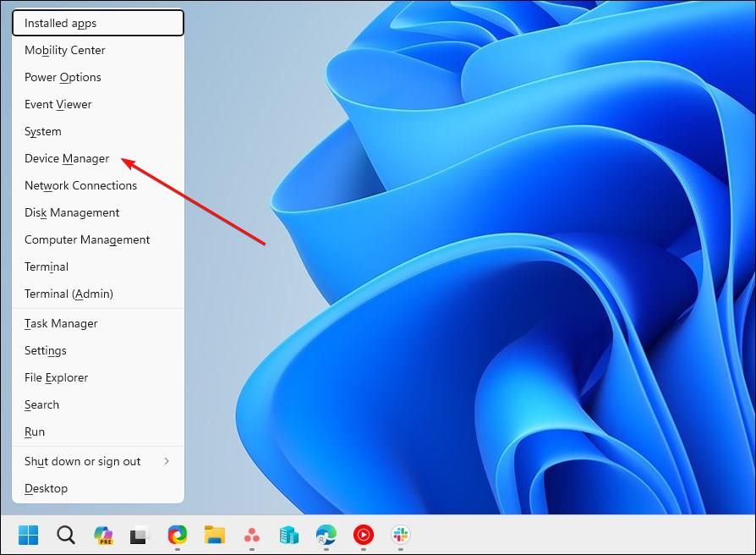The height and width of the screenshot is (555, 756).
Task: Open Device Manager from the menu
Action: [x=67, y=158]
